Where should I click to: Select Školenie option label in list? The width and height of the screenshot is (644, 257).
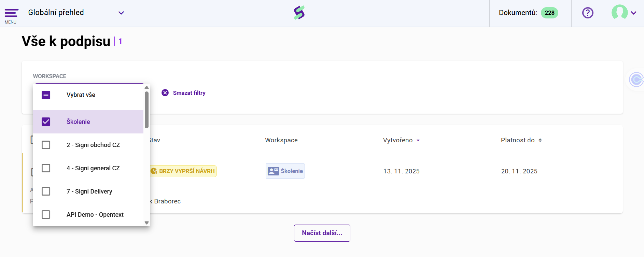[x=78, y=122]
